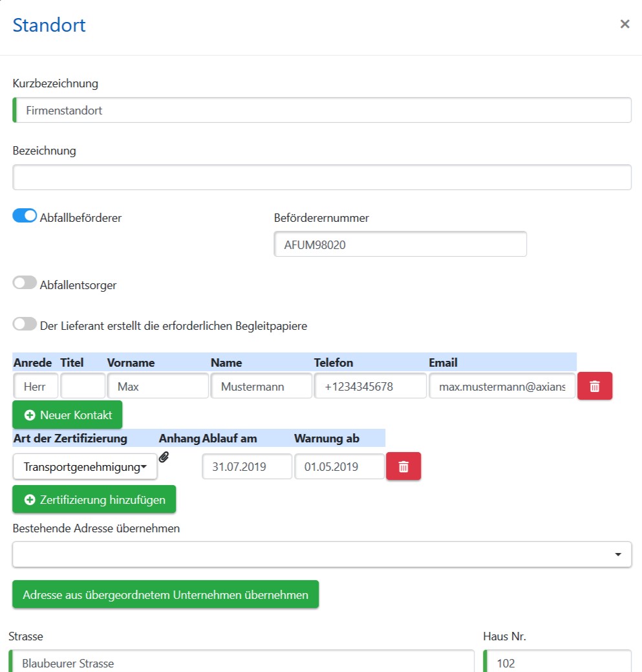Disable the Abfallbeförderer switch
Image resolution: width=642 pixels, height=672 pixels.
[x=25, y=215]
